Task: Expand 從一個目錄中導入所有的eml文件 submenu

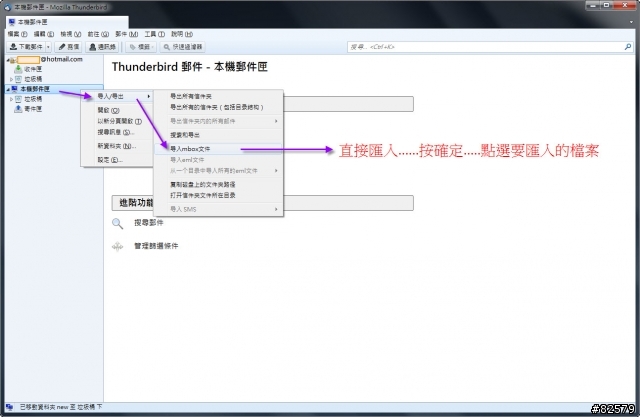Action: click(218, 171)
